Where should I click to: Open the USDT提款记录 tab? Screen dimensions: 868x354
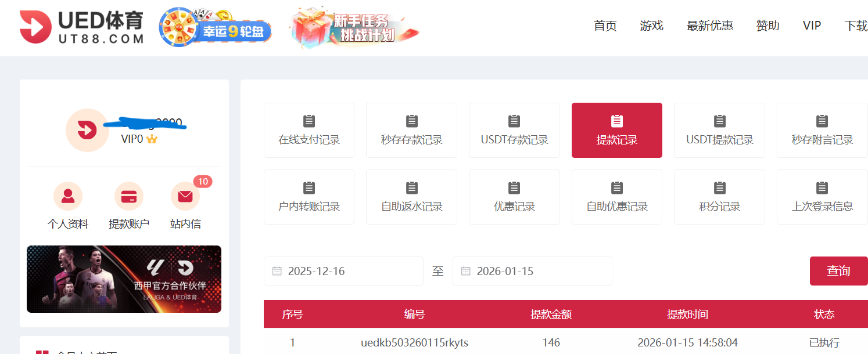(x=719, y=130)
